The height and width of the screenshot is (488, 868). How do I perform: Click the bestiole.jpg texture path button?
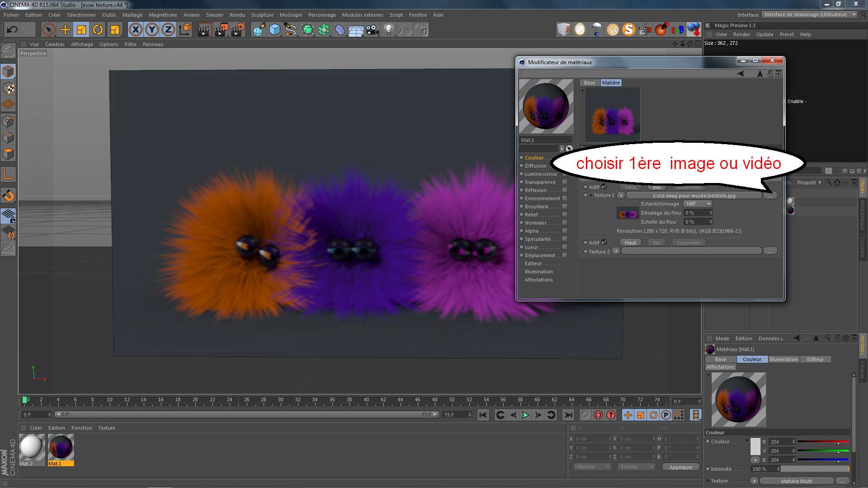(694, 196)
